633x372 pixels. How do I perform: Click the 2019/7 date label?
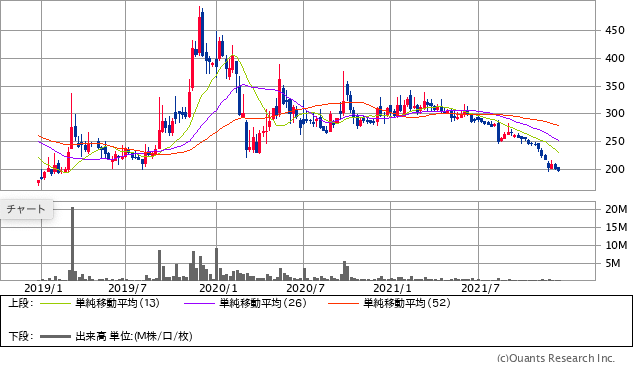click(127, 288)
